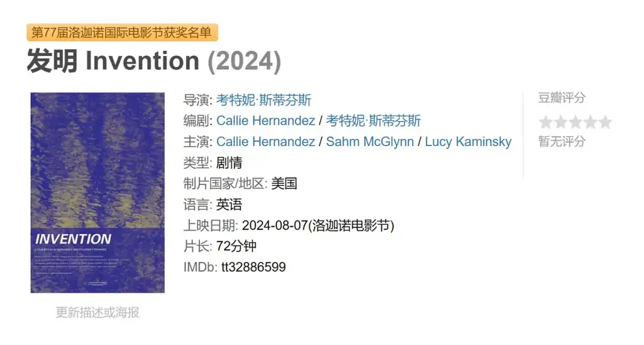Open lead actor Callie Hernandez link in 主演 row
Image resolution: width=644 pixels, height=345 pixels.
click(266, 142)
